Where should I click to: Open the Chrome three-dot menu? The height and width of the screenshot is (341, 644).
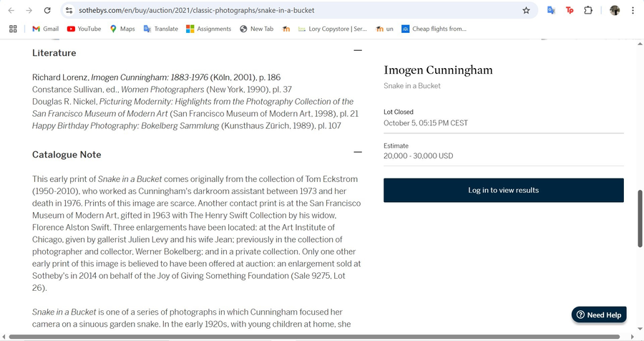pos(633,11)
